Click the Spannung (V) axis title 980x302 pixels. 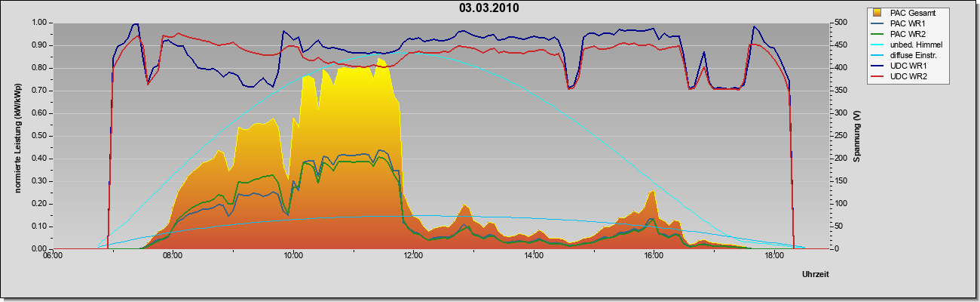tap(857, 136)
